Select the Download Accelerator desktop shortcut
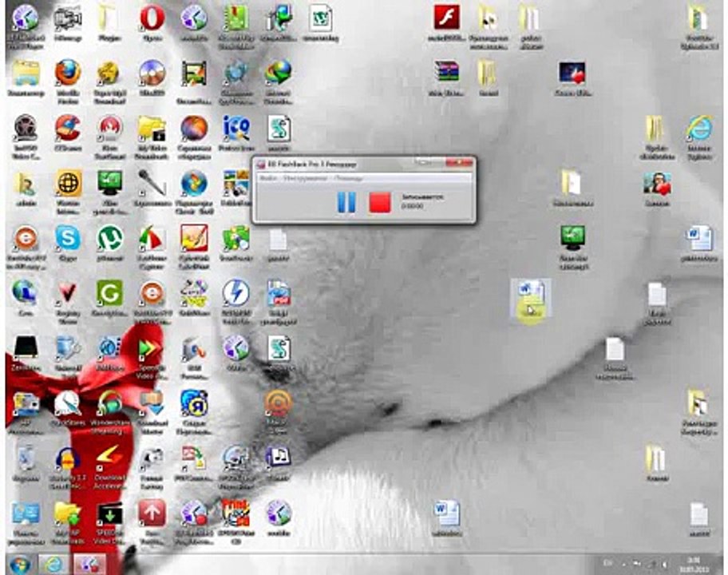728x575 pixels. [x=109, y=458]
